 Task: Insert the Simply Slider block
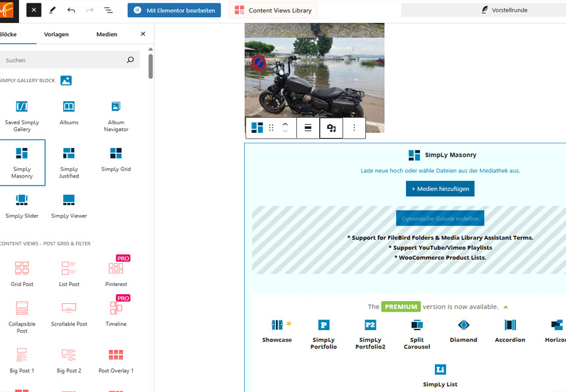22,205
